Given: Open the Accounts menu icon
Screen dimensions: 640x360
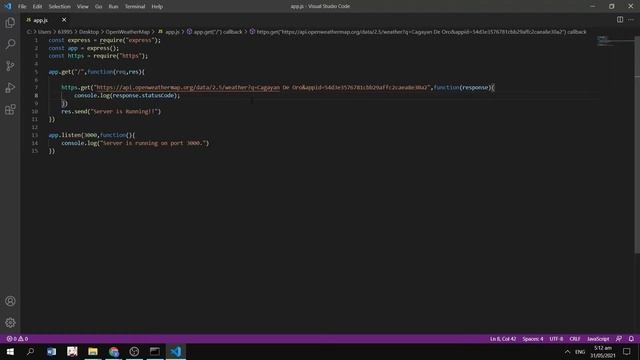Looking at the screenshot, I should [10, 301].
